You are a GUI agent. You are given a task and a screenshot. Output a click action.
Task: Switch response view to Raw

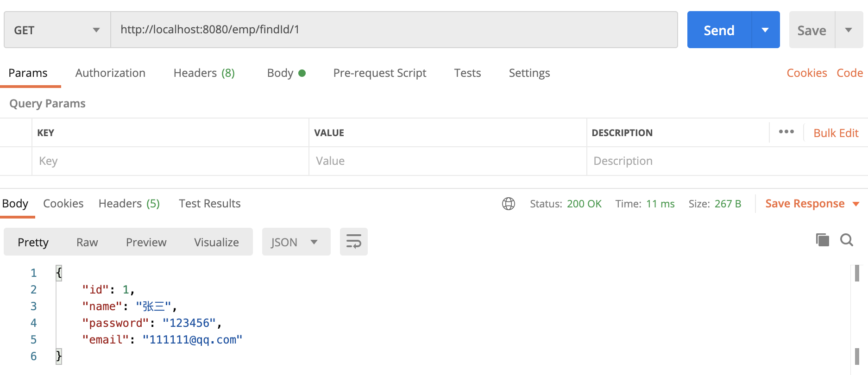coord(87,242)
